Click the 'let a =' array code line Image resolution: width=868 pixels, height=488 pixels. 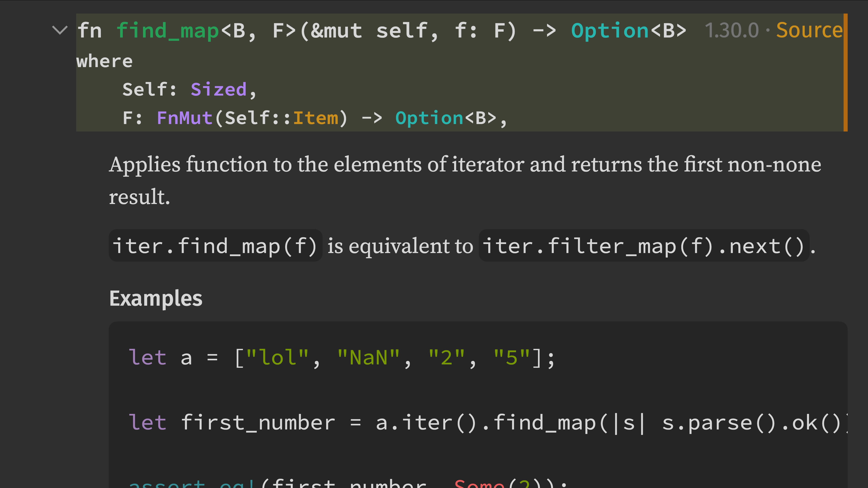(341, 358)
